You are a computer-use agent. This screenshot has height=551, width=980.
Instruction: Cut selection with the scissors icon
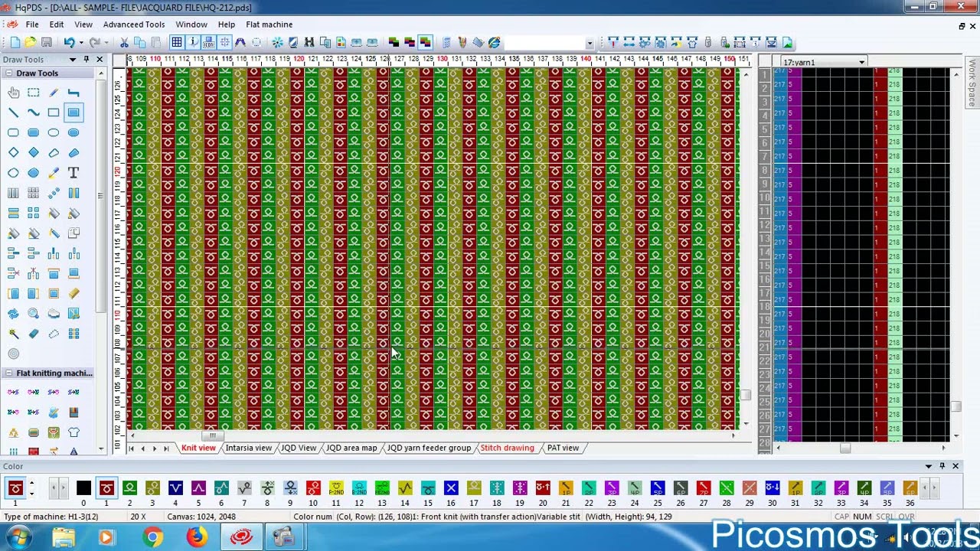pyautogui.click(x=124, y=43)
